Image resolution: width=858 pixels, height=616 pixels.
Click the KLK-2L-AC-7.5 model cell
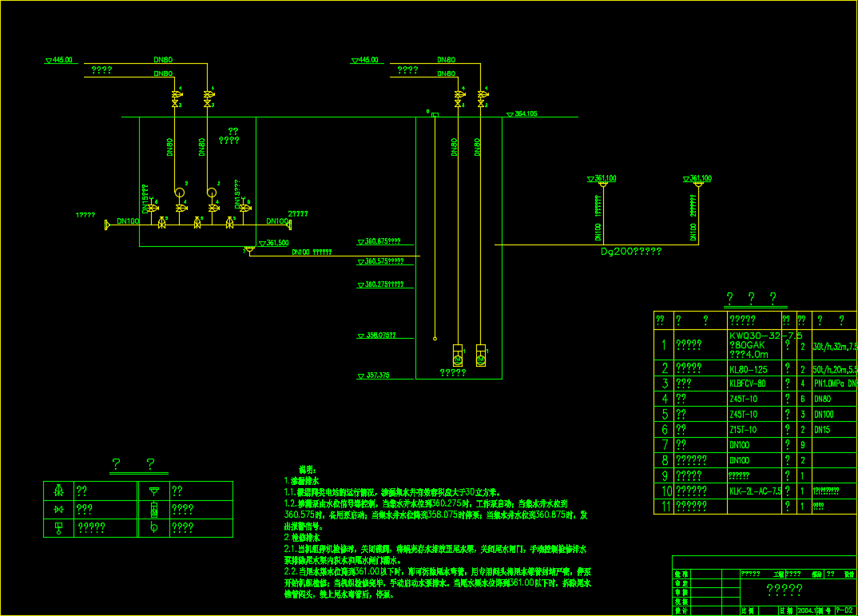pos(755,491)
